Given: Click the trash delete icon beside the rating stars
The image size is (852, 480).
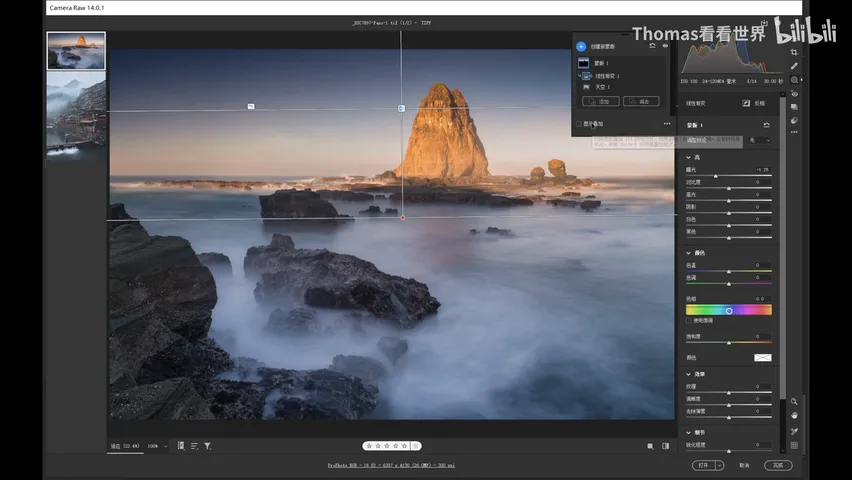Looking at the screenshot, I should click(416, 446).
